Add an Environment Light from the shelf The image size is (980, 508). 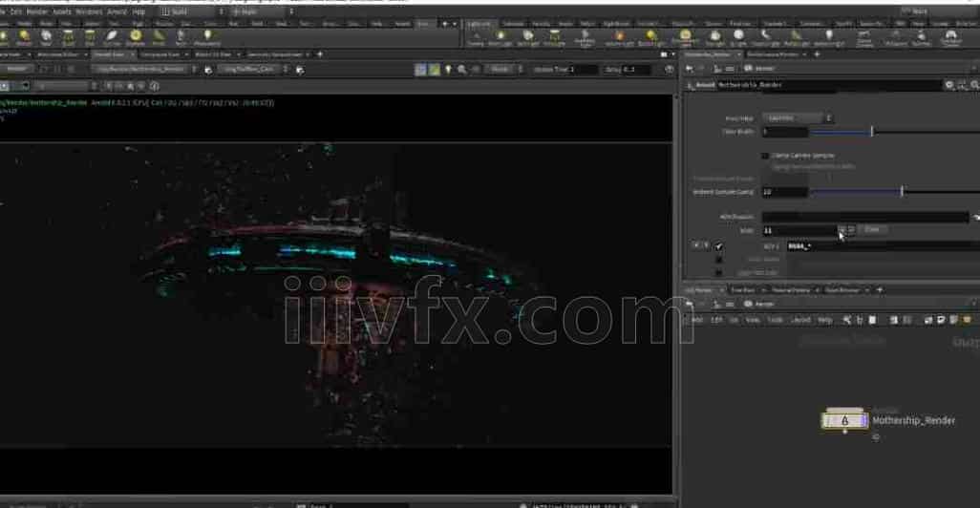686,38
